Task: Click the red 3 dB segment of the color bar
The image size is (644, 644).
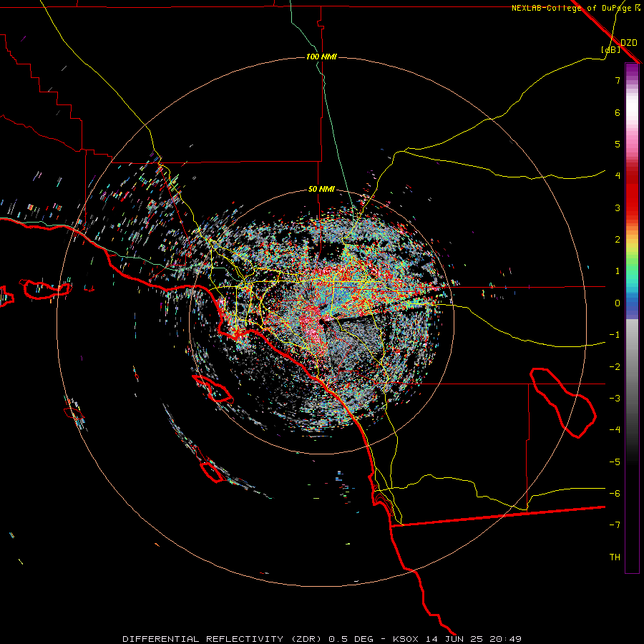Action: click(632, 208)
